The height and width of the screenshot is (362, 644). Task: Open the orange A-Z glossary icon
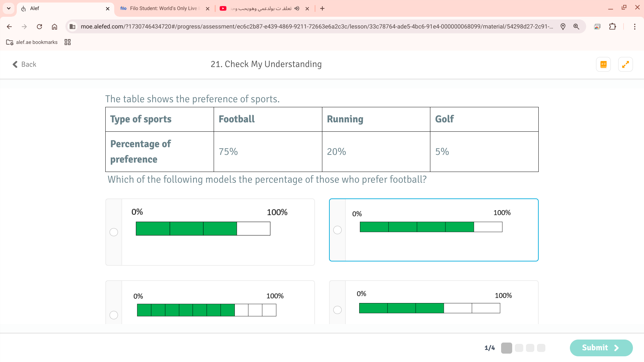point(603,64)
